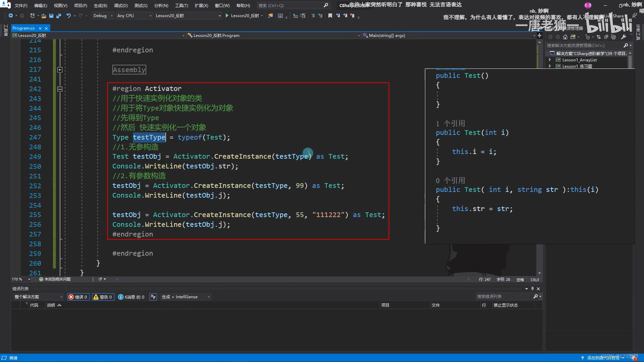Uncomment selected lines icon

pyautogui.click(x=320, y=16)
